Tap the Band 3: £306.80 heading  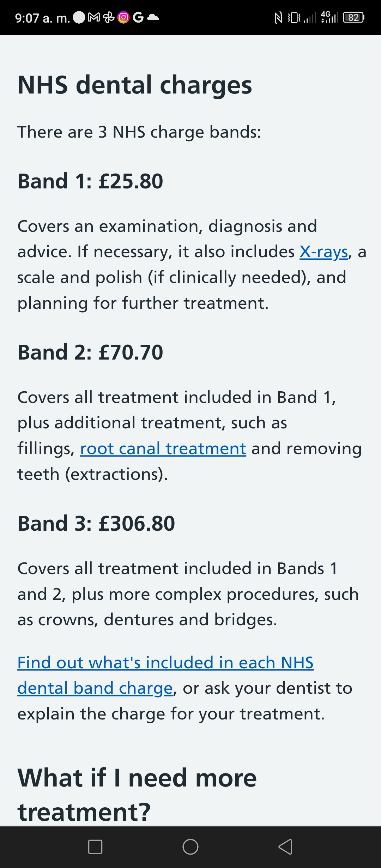96,523
